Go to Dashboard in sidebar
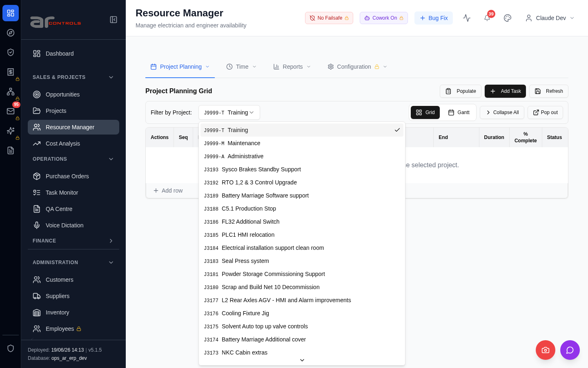The height and width of the screenshot is (368, 588). click(x=73, y=54)
